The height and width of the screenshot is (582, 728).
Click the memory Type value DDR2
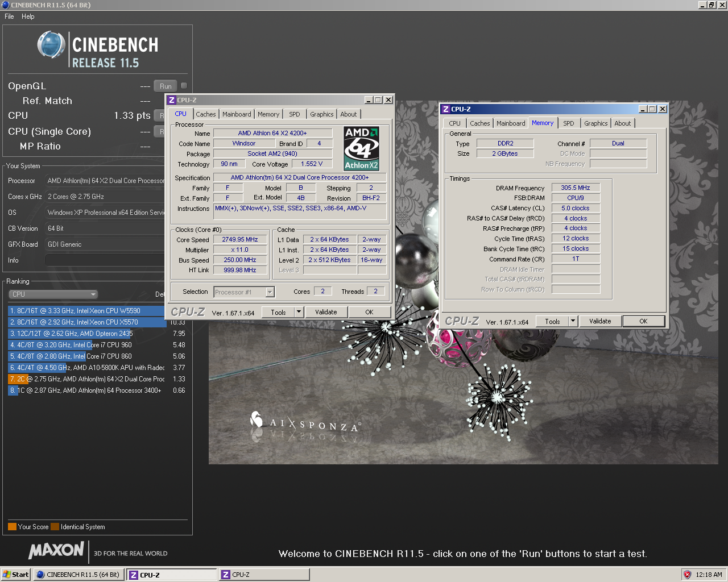tap(505, 143)
